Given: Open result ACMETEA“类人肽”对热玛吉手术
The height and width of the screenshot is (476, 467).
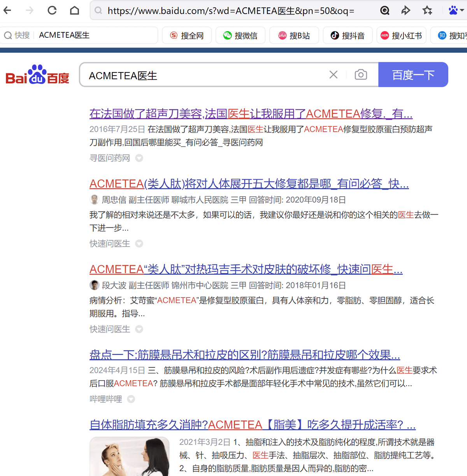Looking at the screenshot, I should coord(246,269).
